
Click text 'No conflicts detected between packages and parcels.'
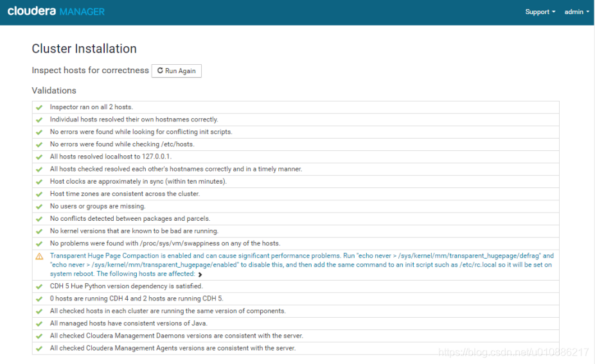(130, 218)
